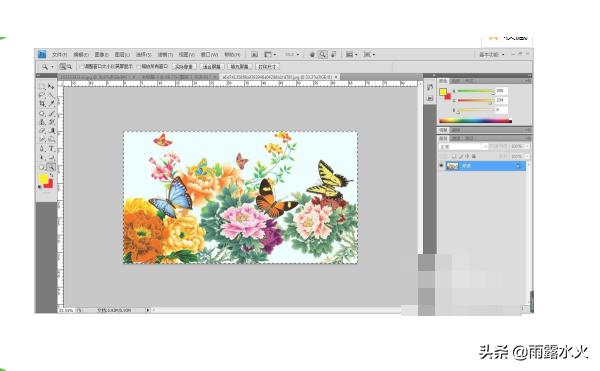Image resolution: width=600 pixels, height=371 pixels.
Task: Hide the 背景 layer with eye icon
Action: 441,166
